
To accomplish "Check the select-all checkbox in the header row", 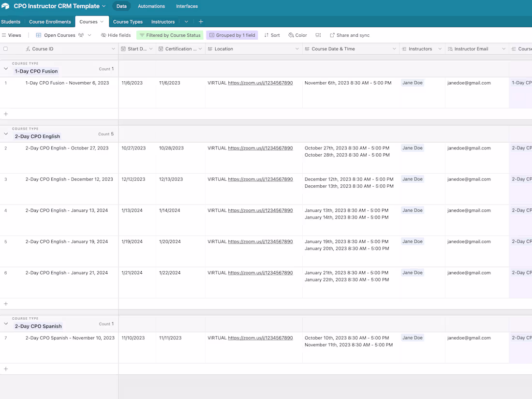I will [6, 48].
